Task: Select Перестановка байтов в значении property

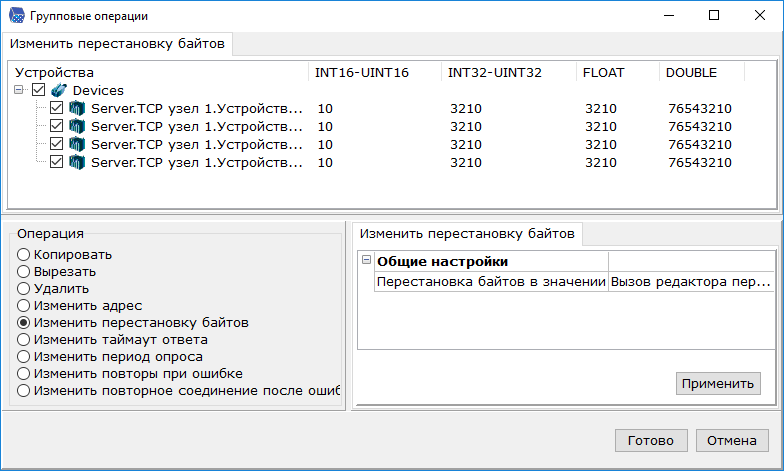Action: [491, 282]
